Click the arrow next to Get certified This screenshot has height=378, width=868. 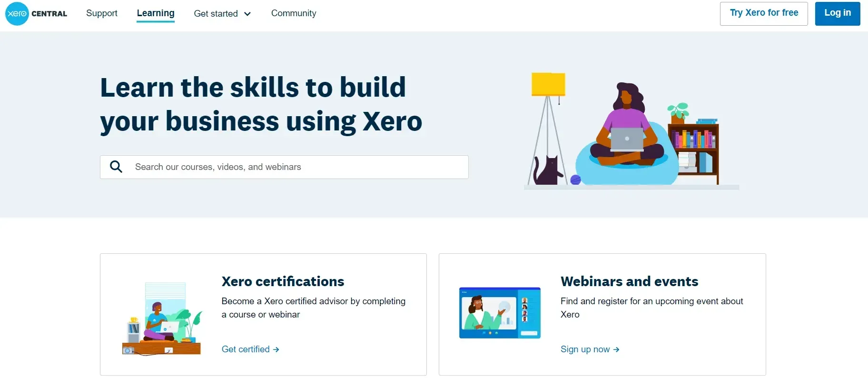[276, 349]
